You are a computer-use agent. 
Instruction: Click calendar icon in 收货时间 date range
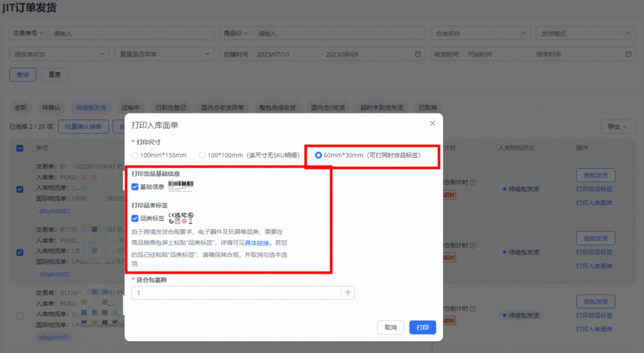pyautogui.click(x=628, y=54)
